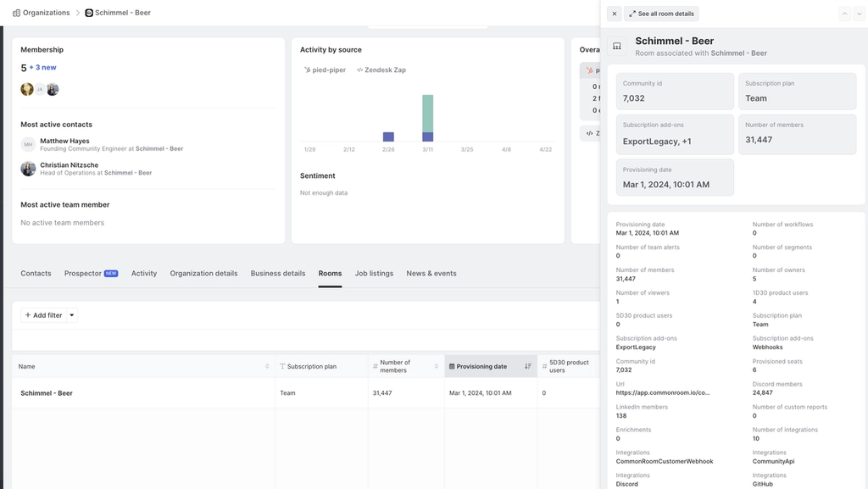Image resolution: width=868 pixels, height=489 pixels.
Task: Click the tall green bar at 3/11
Action: click(x=427, y=114)
